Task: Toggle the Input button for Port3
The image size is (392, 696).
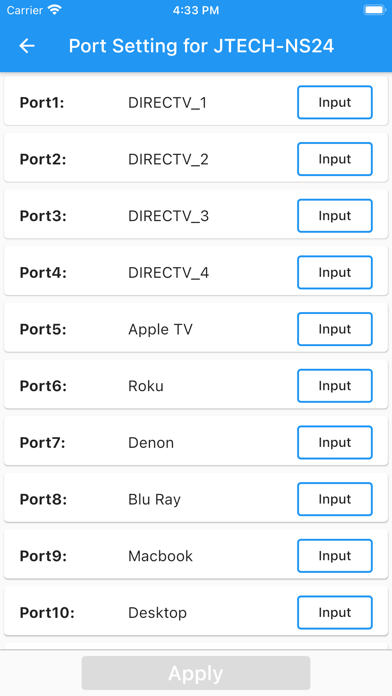Action: [x=335, y=216]
